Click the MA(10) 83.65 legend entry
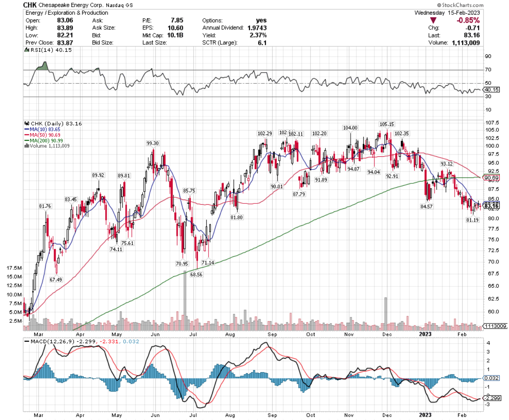Image resolution: width=509 pixels, height=420 pixels. [x=42, y=129]
